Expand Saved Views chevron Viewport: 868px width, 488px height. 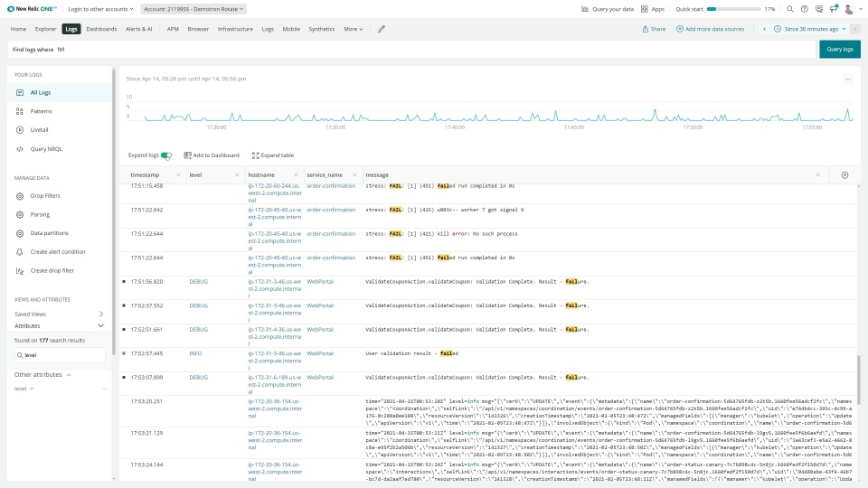pyautogui.click(x=100, y=314)
